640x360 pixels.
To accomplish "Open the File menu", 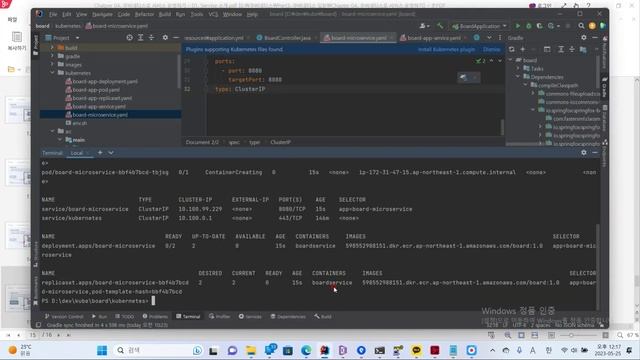I will (53, 14).
